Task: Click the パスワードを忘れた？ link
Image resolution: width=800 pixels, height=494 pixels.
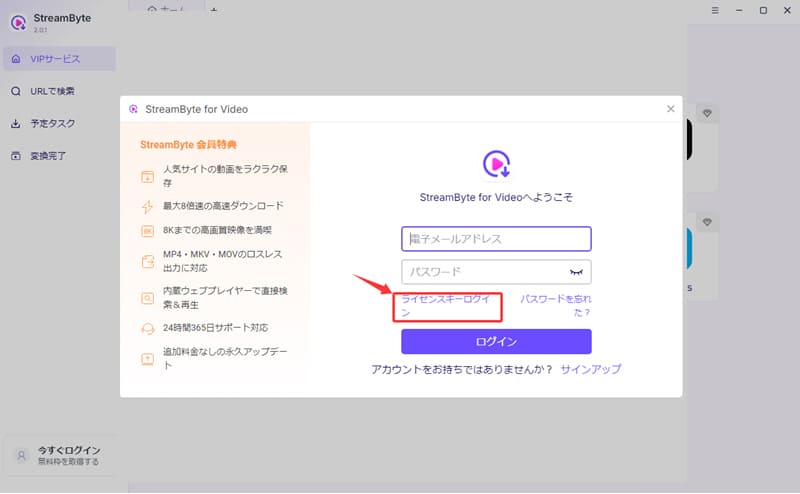Action: [556, 306]
